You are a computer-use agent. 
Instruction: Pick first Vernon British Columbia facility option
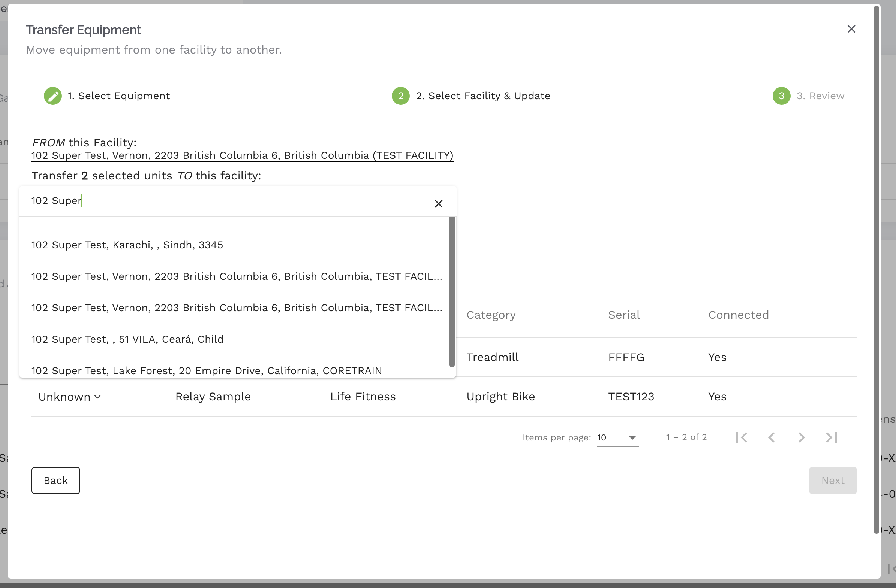237,276
